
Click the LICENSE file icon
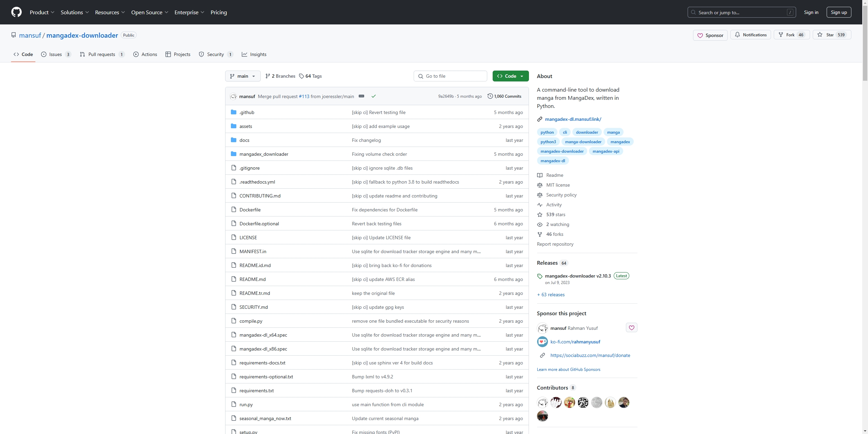coord(233,238)
